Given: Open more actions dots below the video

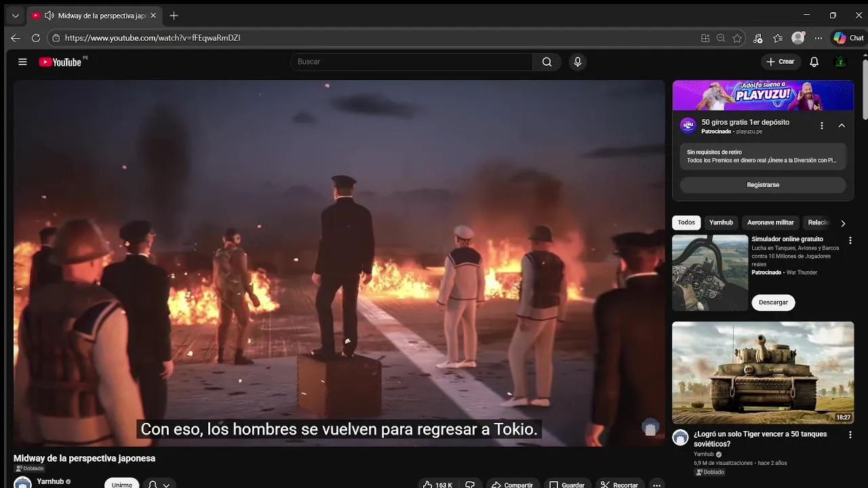Looking at the screenshot, I should (656, 485).
